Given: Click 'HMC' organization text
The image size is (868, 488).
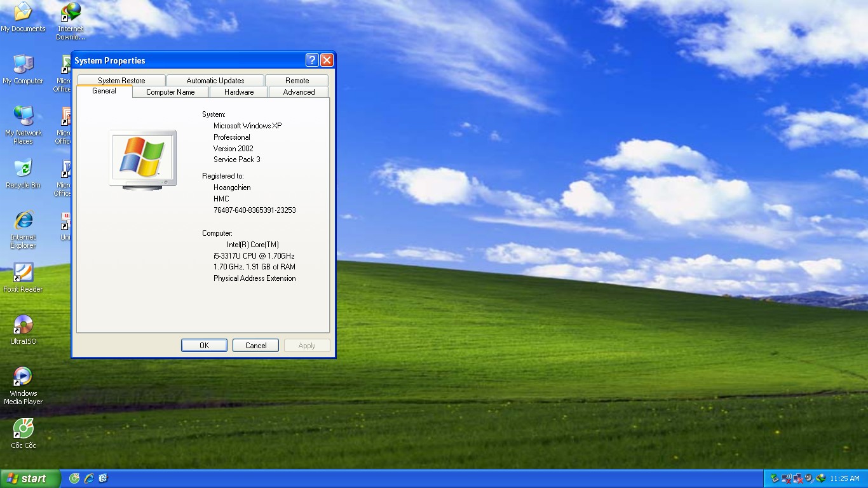Looking at the screenshot, I should pyautogui.click(x=221, y=199).
